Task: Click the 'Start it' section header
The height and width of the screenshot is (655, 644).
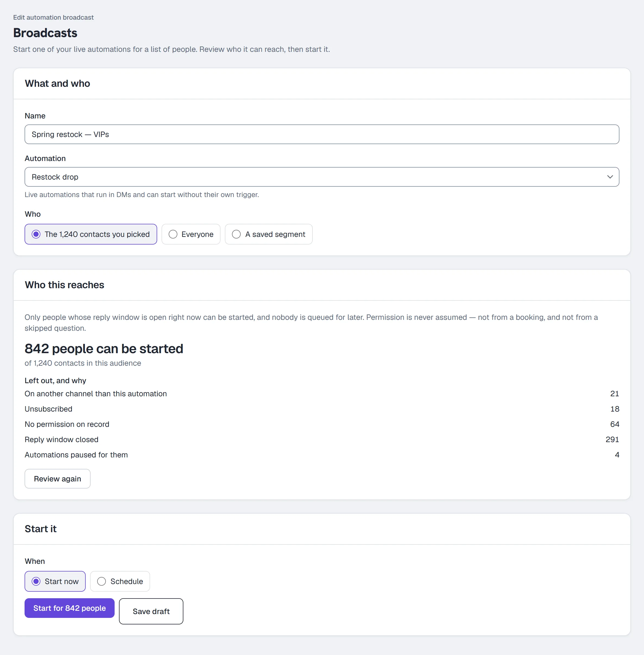Action: click(x=41, y=529)
